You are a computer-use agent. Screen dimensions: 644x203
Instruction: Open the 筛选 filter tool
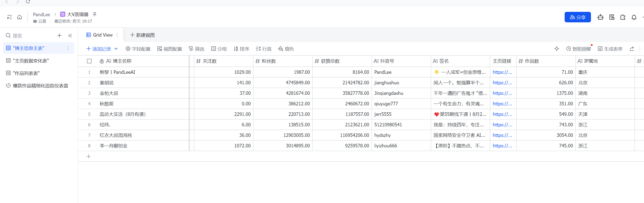pos(196,49)
